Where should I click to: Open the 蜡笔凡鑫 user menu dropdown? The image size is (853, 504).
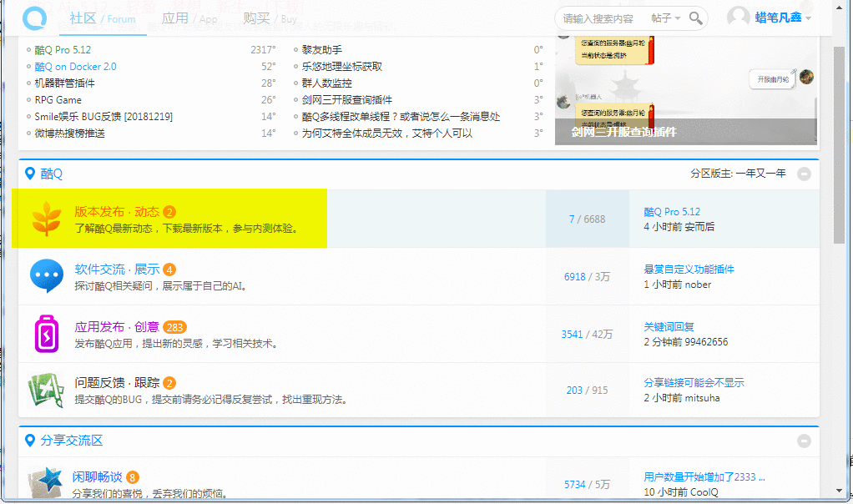[x=783, y=18]
